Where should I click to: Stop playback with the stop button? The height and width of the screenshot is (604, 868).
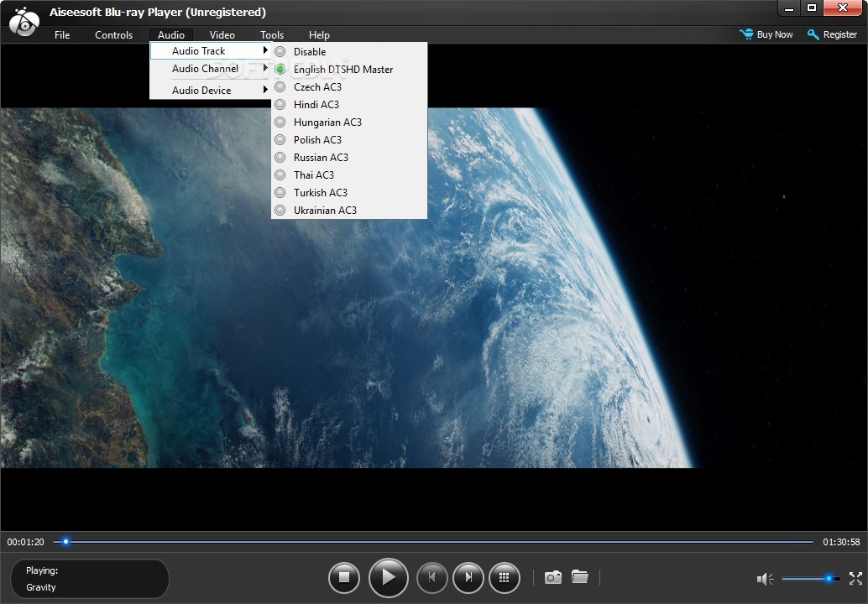344,577
